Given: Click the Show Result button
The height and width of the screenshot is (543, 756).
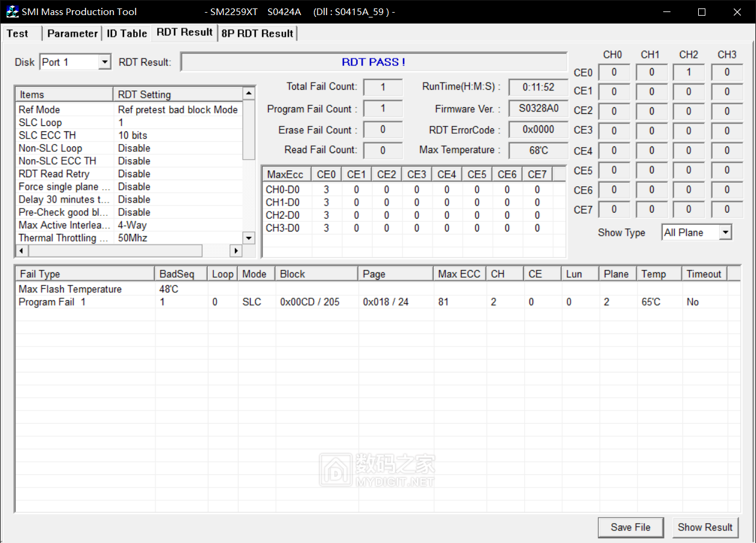Looking at the screenshot, I should click(705, 527).
